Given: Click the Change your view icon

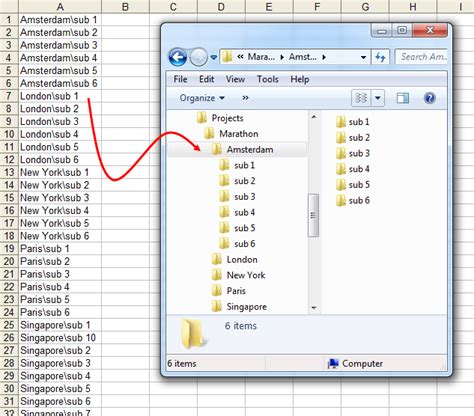Looking at the screenshot, I should pos(361,98).
